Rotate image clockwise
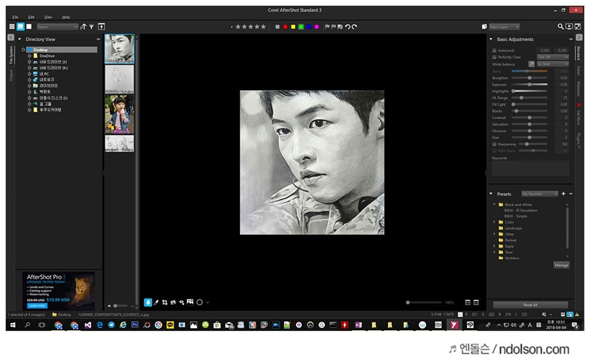 354,26
